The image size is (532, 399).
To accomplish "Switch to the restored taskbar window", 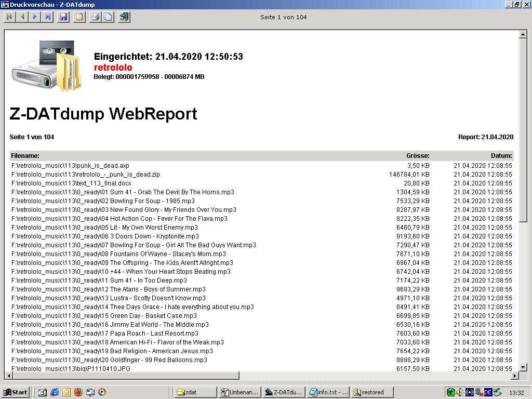I will (372, 392).
